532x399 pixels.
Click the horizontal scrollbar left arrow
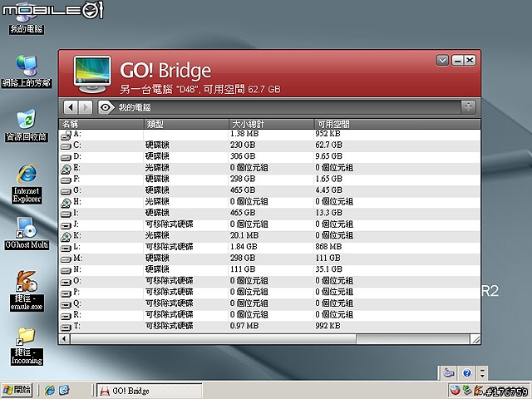tap(64, 338)
